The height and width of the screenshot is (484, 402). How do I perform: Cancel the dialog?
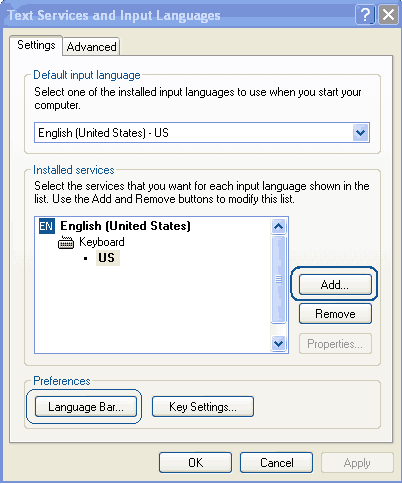276,463
